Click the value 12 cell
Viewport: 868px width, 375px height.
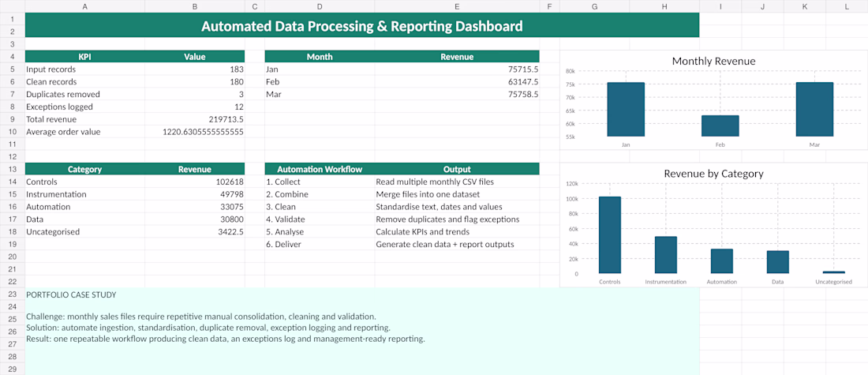click(x=194, y=107)
